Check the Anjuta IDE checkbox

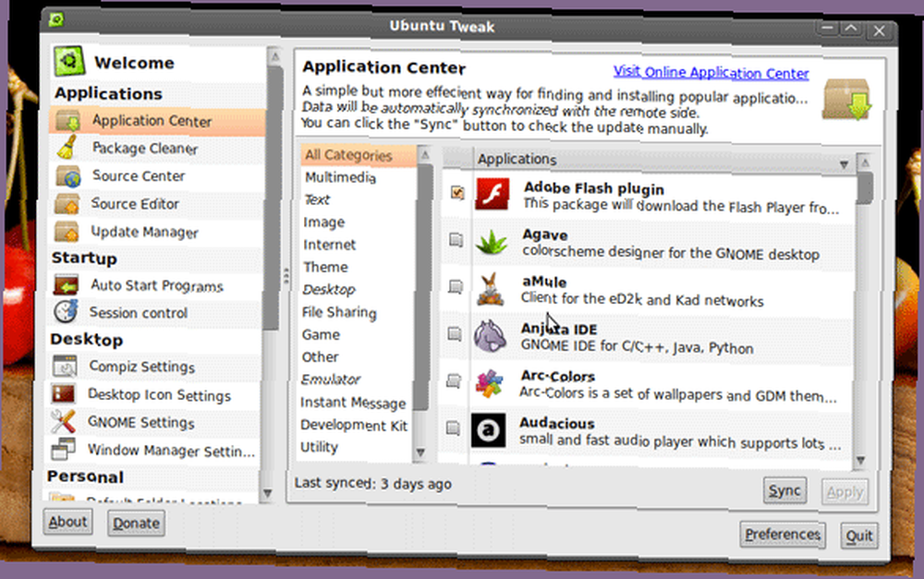455,334
